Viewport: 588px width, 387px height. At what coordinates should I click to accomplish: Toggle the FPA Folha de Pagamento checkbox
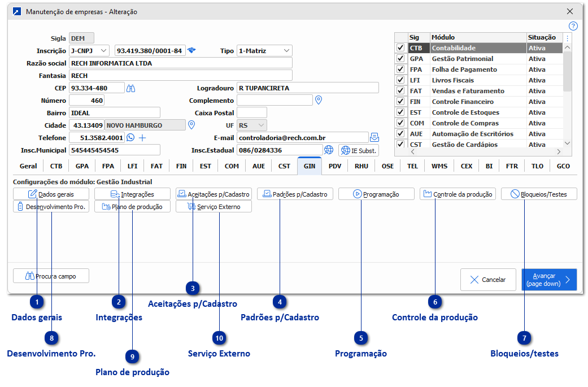[x=400, y=69]
